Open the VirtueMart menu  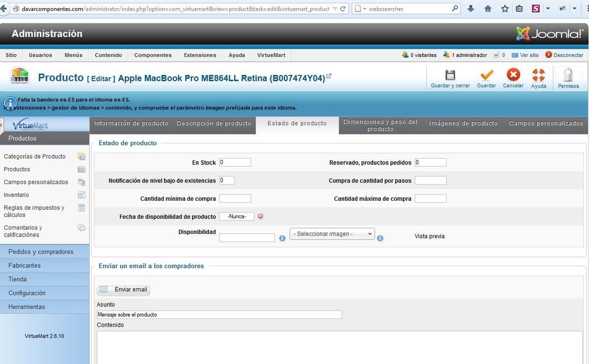click(271, 55)
